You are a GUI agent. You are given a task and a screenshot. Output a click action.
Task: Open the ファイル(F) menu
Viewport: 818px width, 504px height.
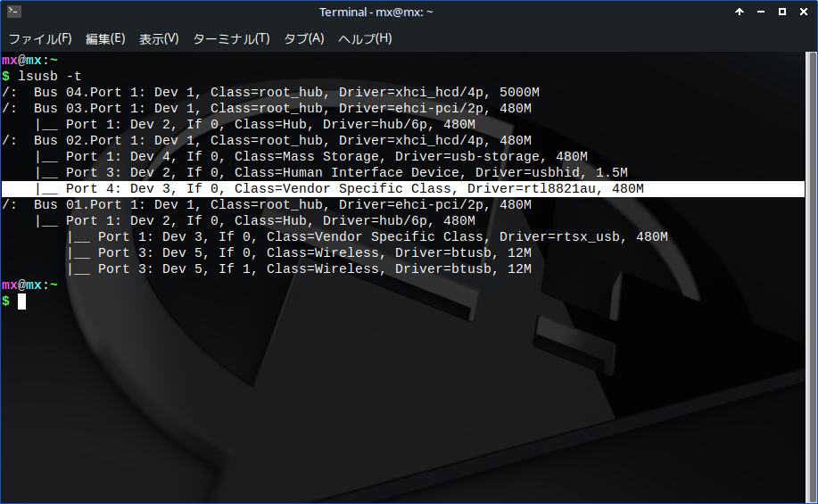[40, 38]
